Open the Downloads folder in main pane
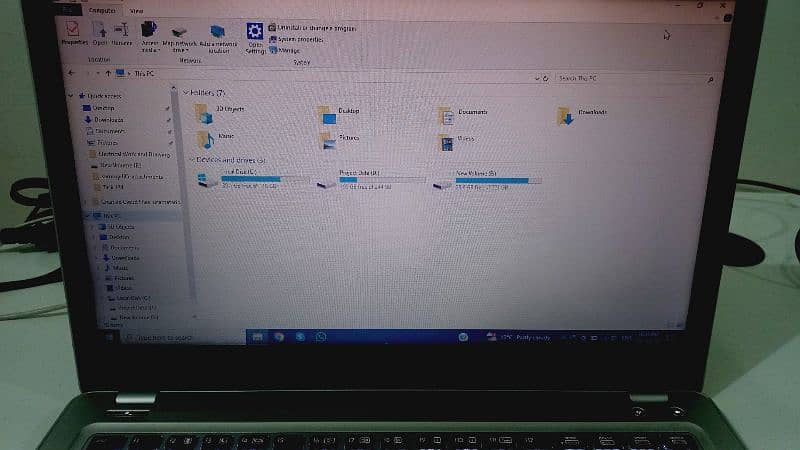800x450 pixels. coord(567,114)
